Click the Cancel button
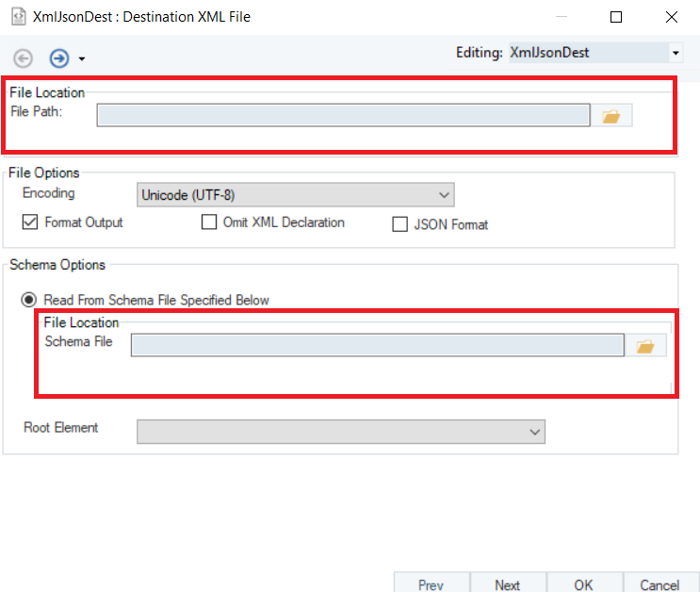Viewport: 700px width, 592px height. click(x=659, y=584)
